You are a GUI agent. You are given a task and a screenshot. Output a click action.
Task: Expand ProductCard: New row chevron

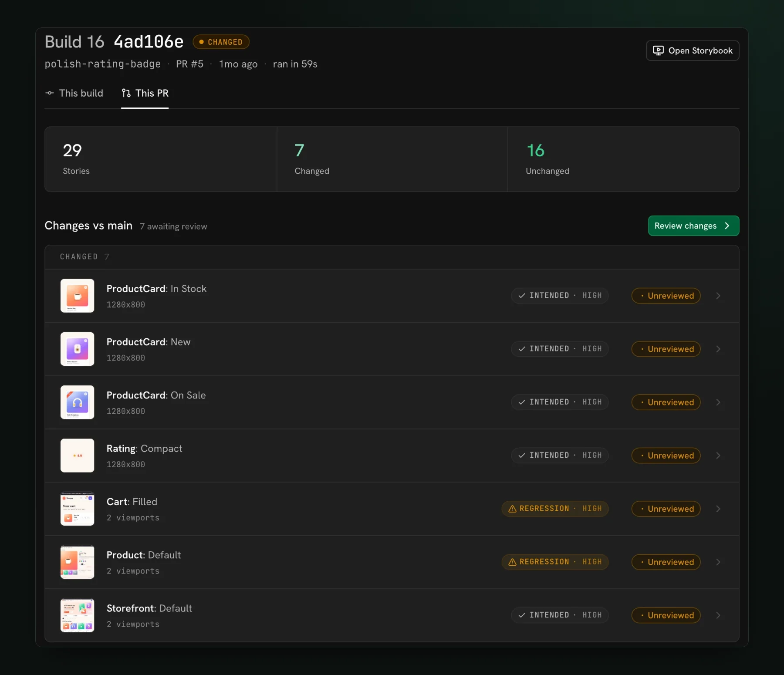(x=718, y=349)
